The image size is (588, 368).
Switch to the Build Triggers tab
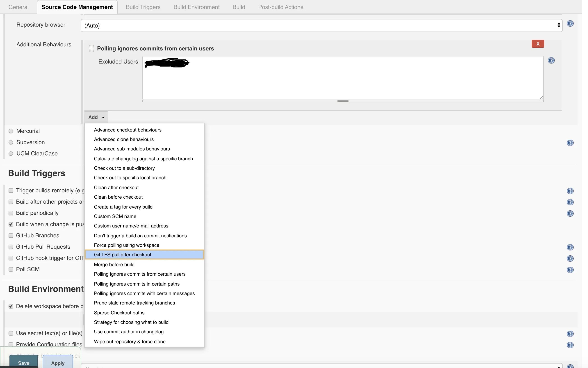click(x=143, y=7)
